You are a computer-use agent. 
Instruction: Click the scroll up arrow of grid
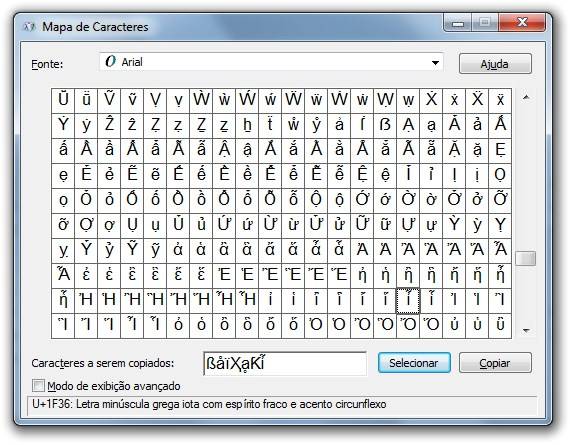click(526, 97)
